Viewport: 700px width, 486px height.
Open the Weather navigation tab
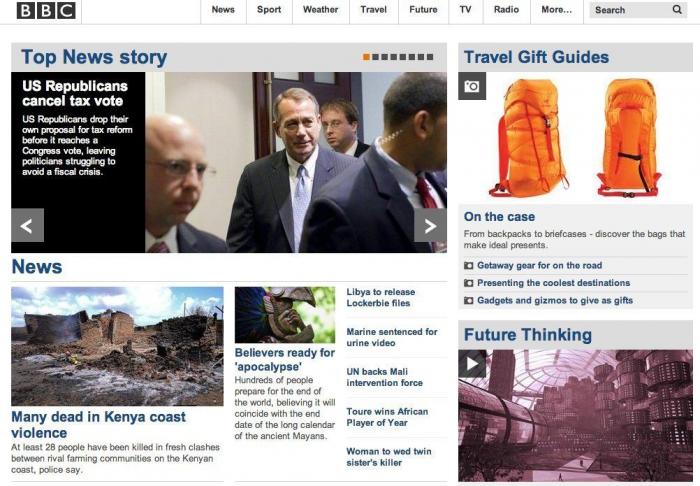point(321,10)
